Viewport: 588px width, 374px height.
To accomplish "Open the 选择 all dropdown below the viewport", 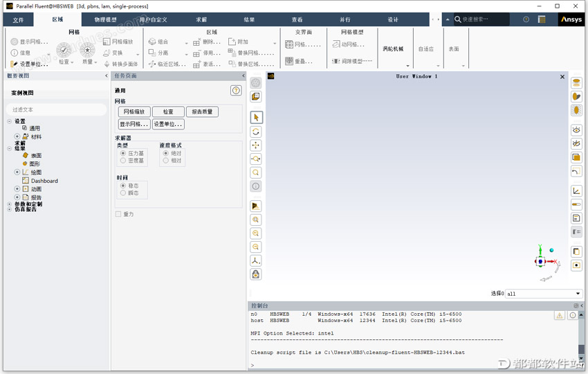I will 543,294.
